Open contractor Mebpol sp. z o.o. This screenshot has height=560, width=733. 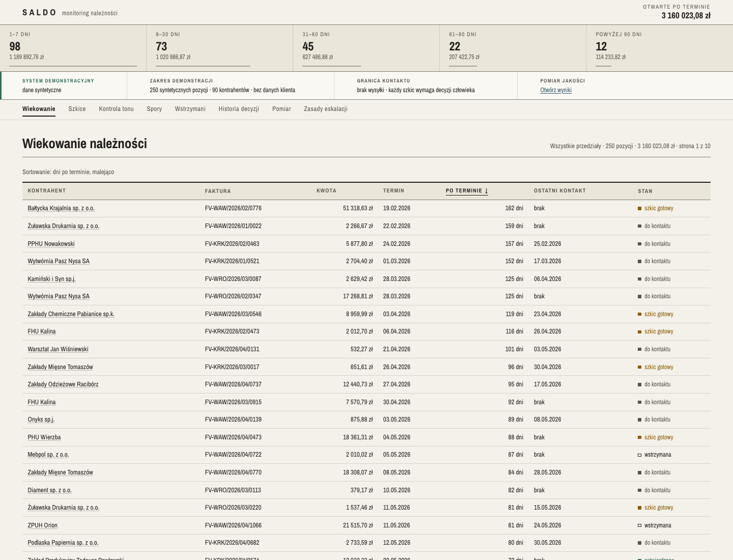[x=48, y=455]
